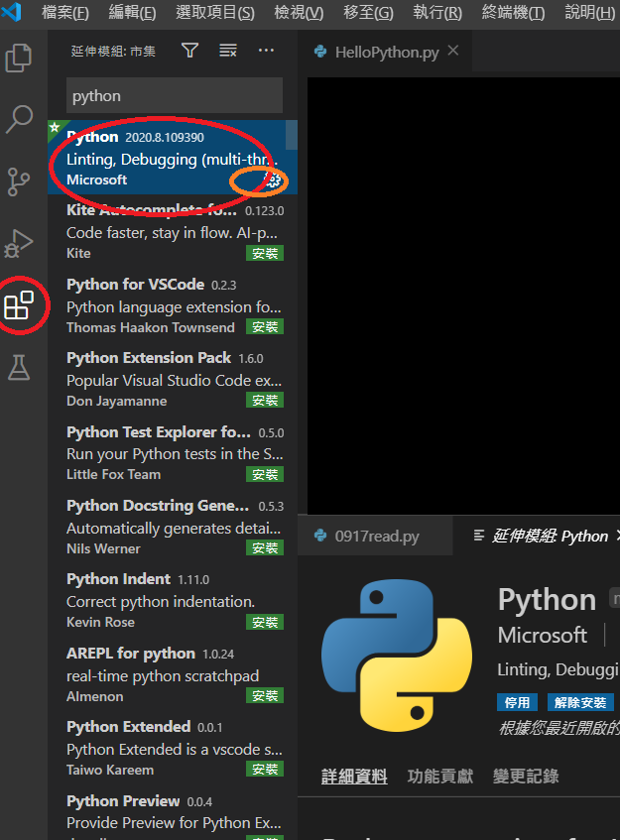Open the Extensions view icon
620x840 pixels.
click(19, 305)
